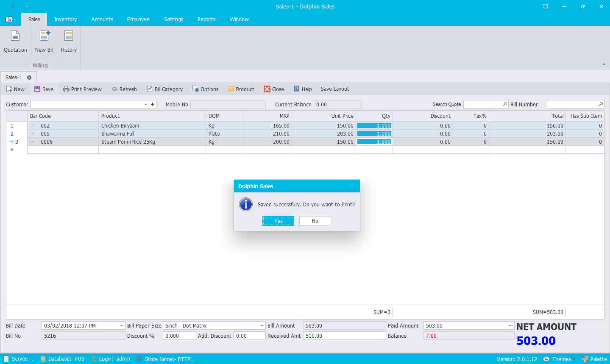Image resolution: width=610 pixels, height=364 pixels.
Task: Open the Quotation ribbon icon
Action: tap(15, 42)
